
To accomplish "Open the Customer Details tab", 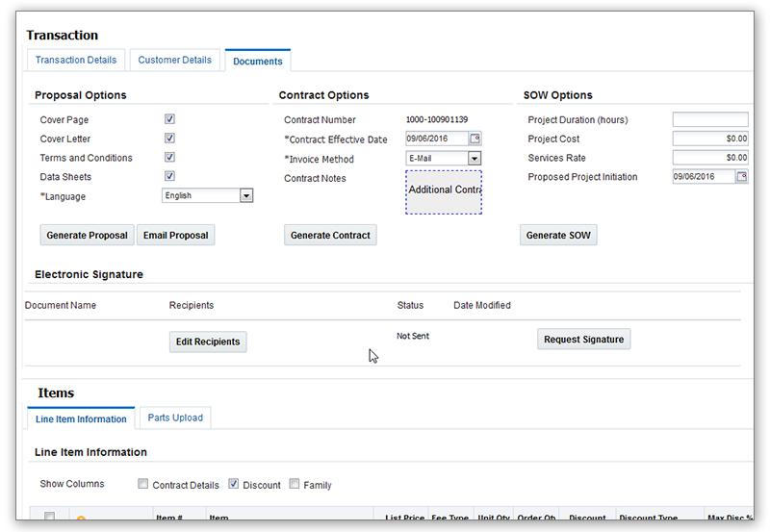I will tap(174, 60).
